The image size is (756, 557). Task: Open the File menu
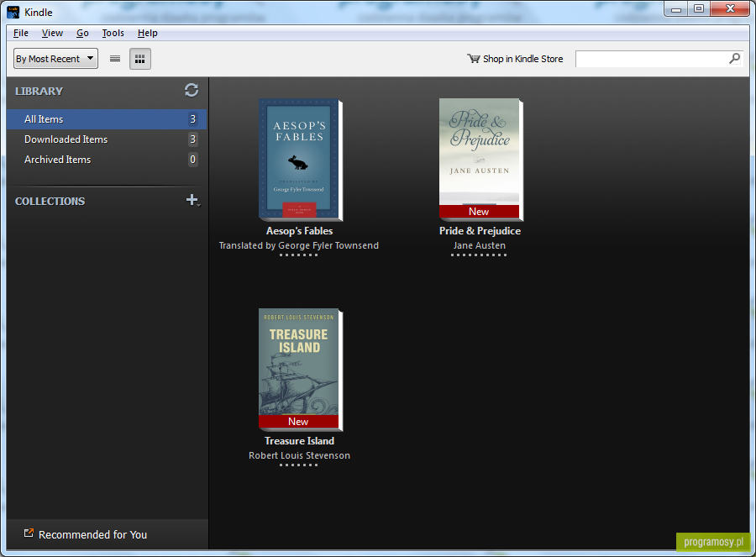pyautogui.click(x=21, y=33)
